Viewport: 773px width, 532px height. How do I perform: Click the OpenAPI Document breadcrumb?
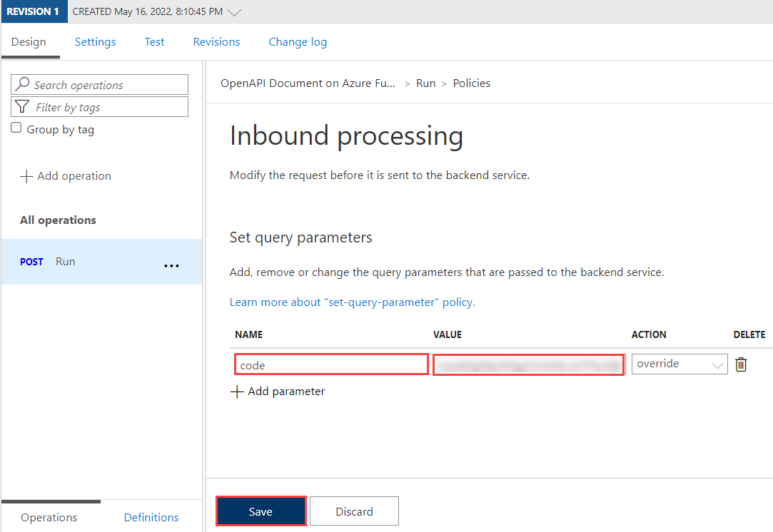click(x=308, y=83)
